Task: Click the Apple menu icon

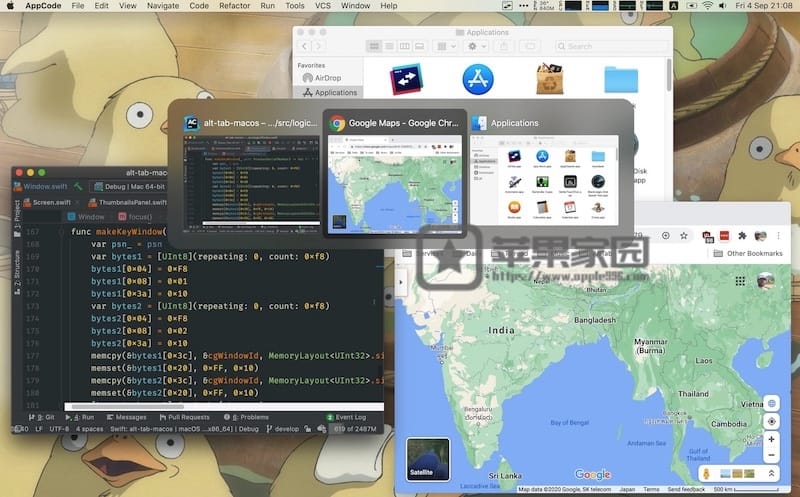Action: click(x=11, y=6)
